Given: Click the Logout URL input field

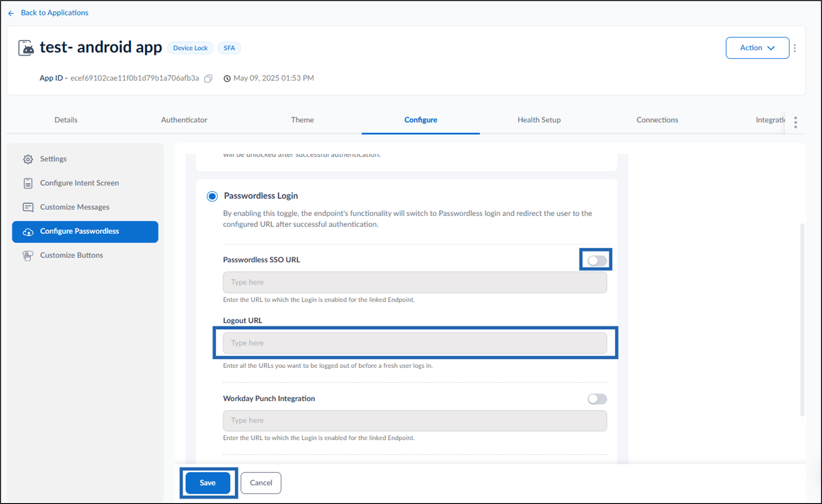Looking at the screenshot, I should pos(415,343).
